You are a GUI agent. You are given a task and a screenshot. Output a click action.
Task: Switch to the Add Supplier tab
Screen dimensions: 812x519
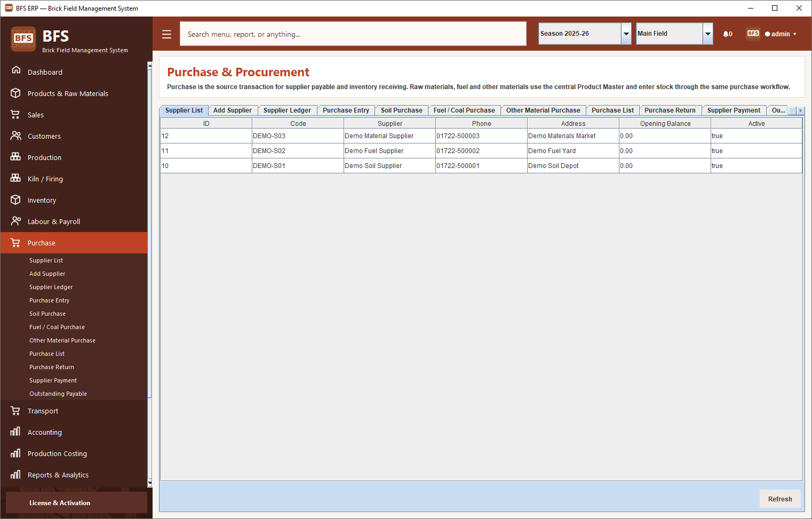(x=233, y=110)
